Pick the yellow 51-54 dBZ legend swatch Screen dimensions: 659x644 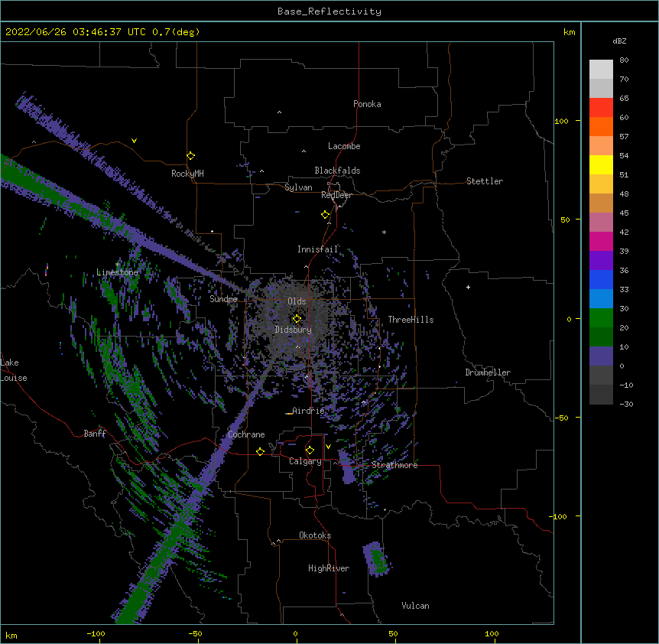click(x=601, y=164)
